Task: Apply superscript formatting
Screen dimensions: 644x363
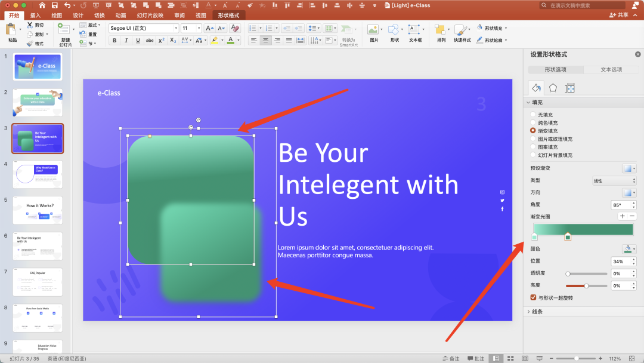Action: [x=162, y=40]
